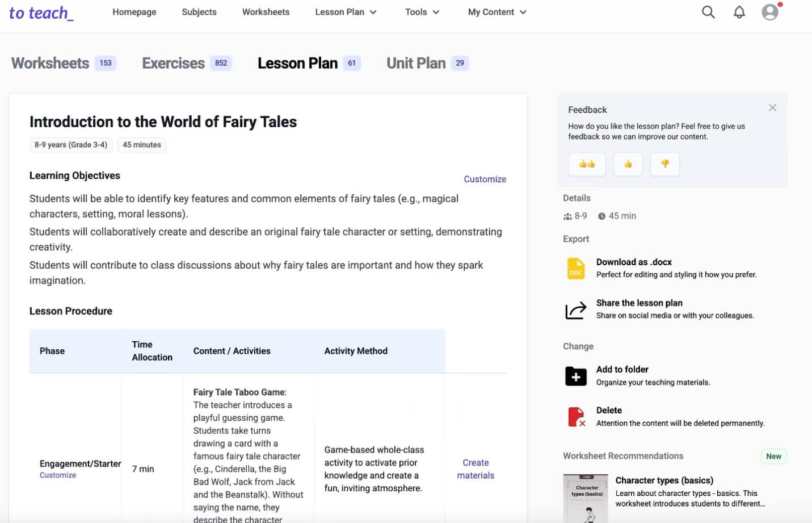Click the single thumbs-up feedback button
The height and width of the screenshot is (523, 812).
628,164
